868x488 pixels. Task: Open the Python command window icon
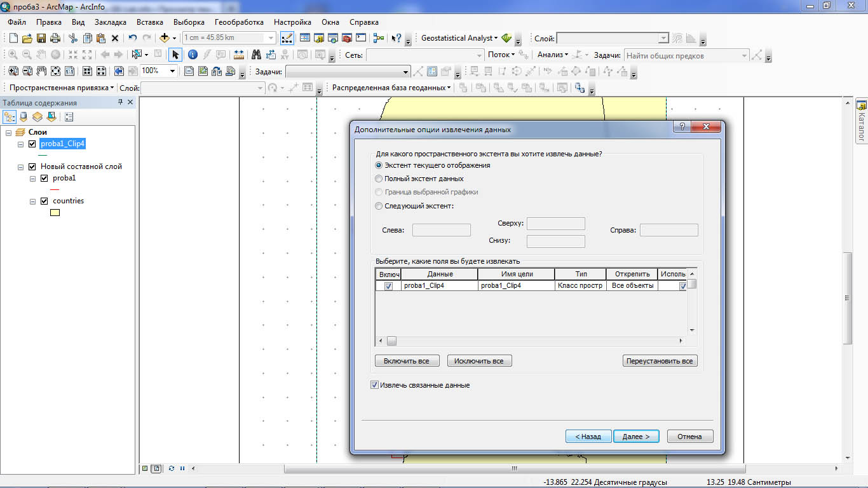[x=361, y=38]
